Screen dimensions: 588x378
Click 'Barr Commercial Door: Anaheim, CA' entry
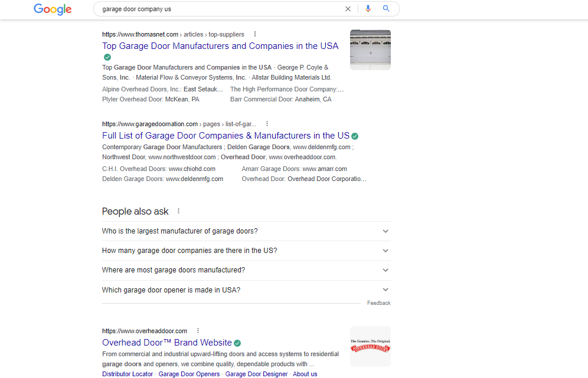click(x=281, y=99)
